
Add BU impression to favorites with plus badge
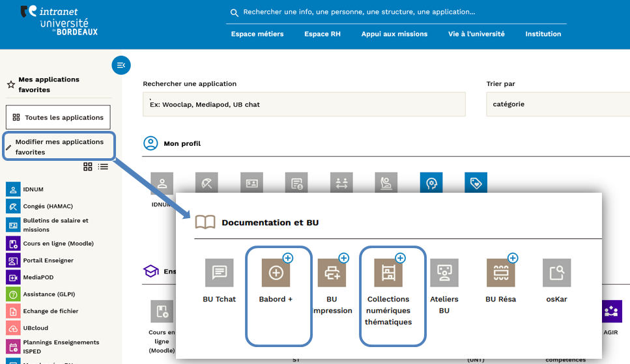[x=344, y=259]
